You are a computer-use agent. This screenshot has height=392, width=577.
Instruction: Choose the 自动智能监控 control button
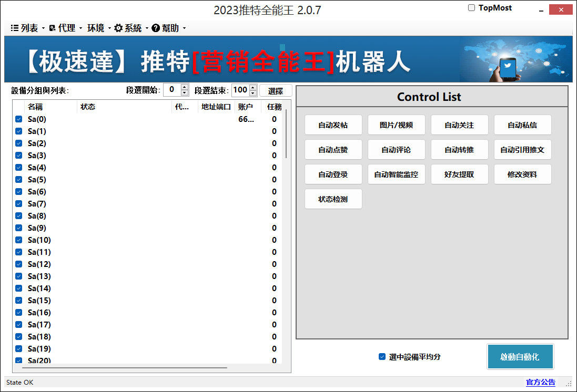[396, 174]
